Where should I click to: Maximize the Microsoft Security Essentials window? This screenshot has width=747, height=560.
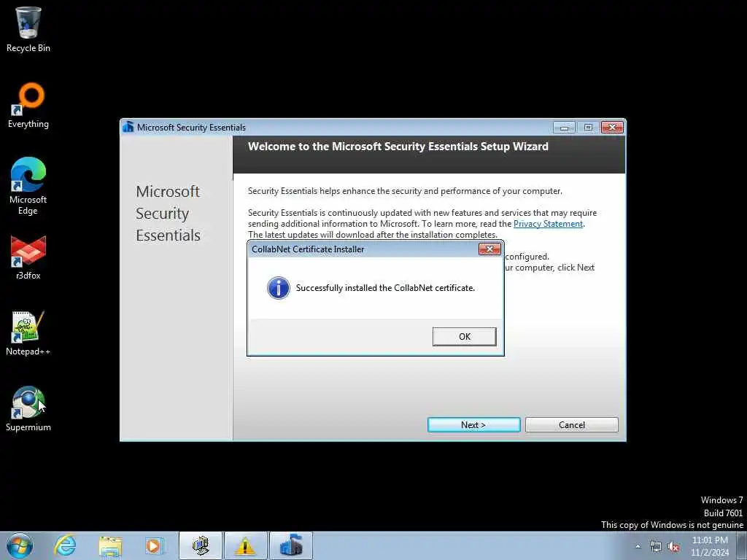[588, 128]
